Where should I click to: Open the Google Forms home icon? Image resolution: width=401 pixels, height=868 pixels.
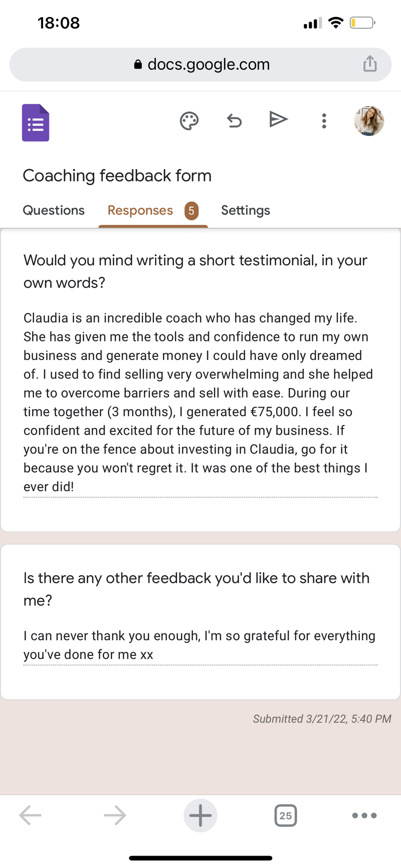(x=36, y=123)
